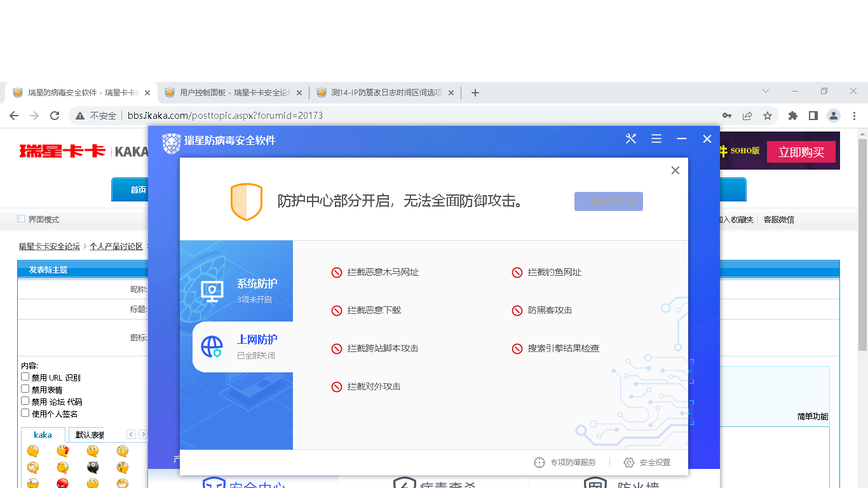Check 使用个人签名 option
The width and height of the screenshot is (868, 488).
25,413
